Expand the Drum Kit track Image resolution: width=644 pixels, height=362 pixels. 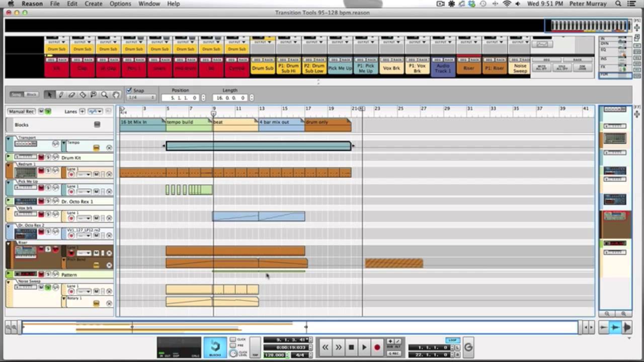coord(9,157)
